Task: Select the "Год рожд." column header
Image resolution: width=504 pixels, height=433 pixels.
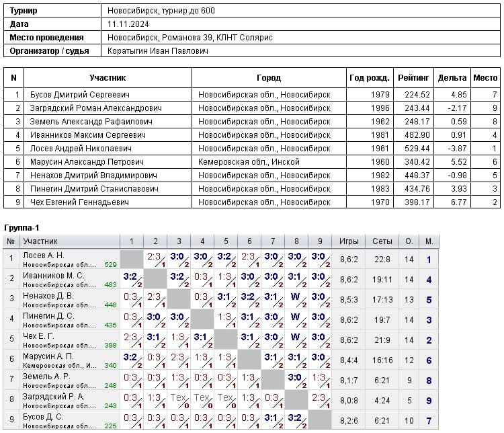Action: tap(370, 78)
